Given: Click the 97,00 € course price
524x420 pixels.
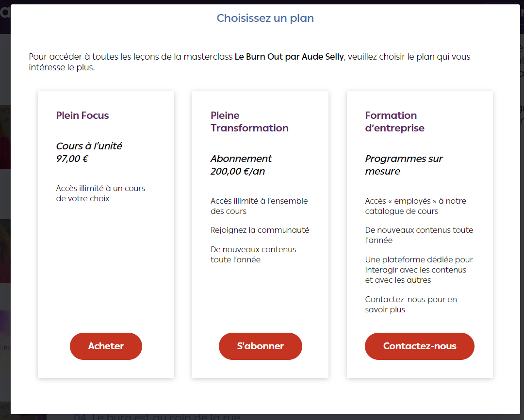Looking at the screenshot, I should pos(72,159).
